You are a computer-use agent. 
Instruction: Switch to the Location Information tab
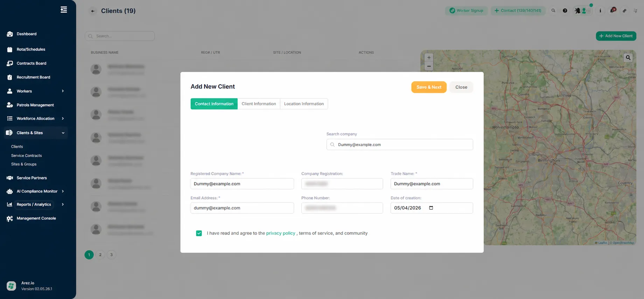[x=304, y=104]
